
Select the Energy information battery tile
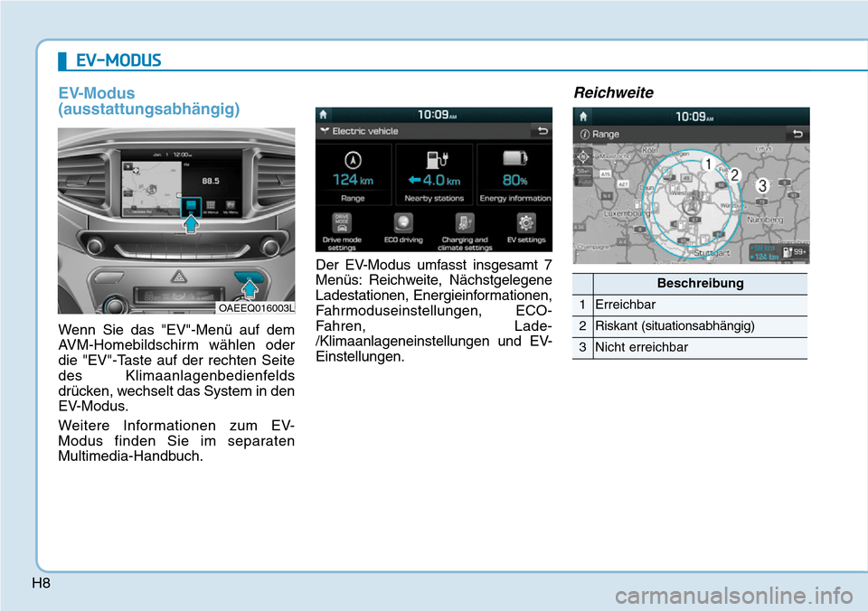click(x=514, y=175)
